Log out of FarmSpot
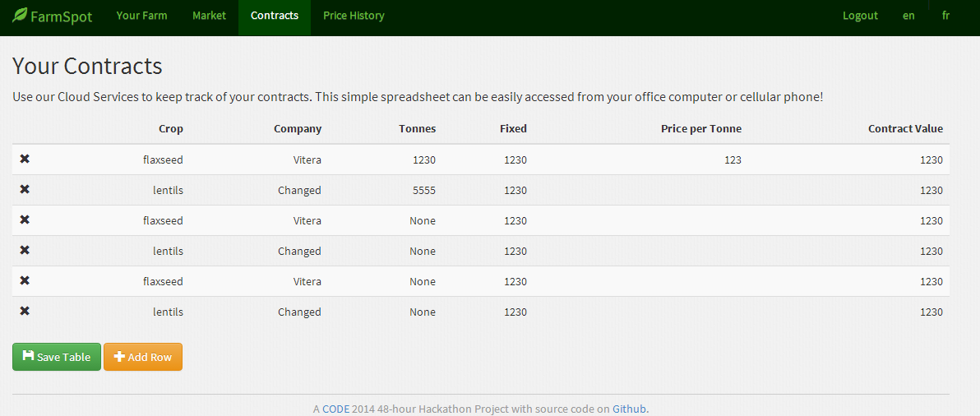 tap(860, 16)
